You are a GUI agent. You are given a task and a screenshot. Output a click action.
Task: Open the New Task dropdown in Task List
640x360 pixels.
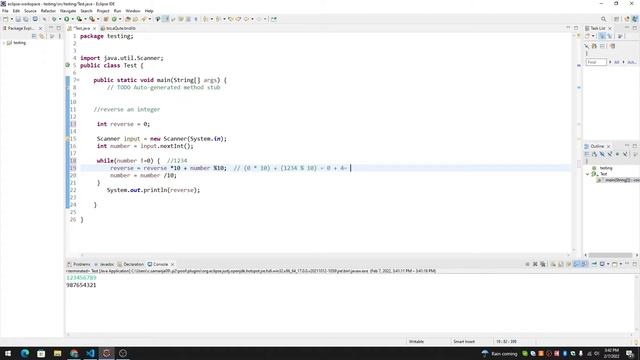pos(593,36)
